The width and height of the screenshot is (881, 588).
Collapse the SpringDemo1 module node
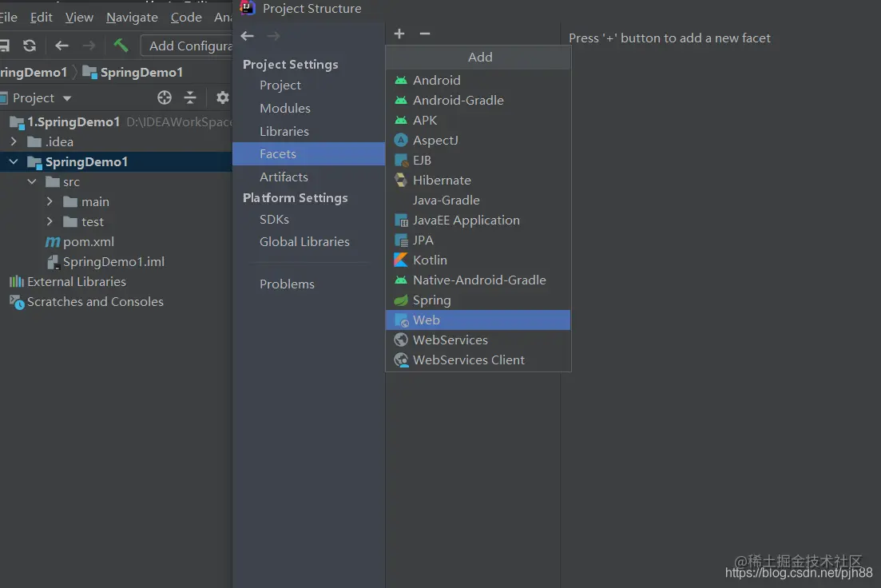[14, 162]
